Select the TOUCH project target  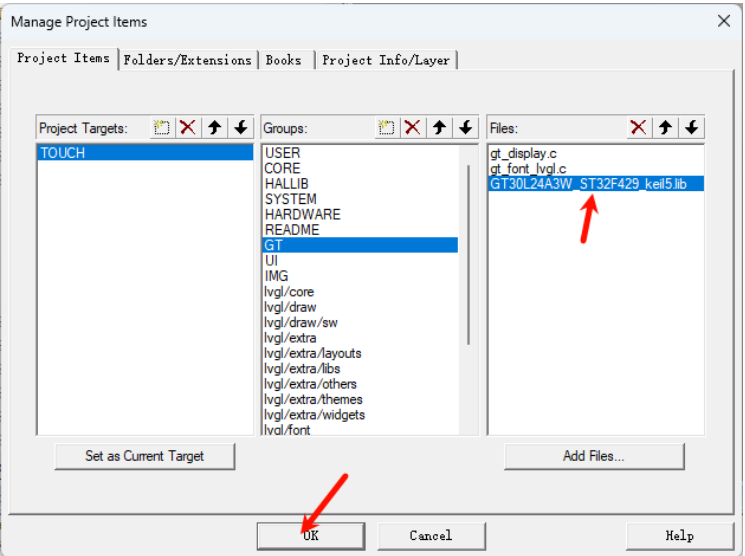point(145,153)
